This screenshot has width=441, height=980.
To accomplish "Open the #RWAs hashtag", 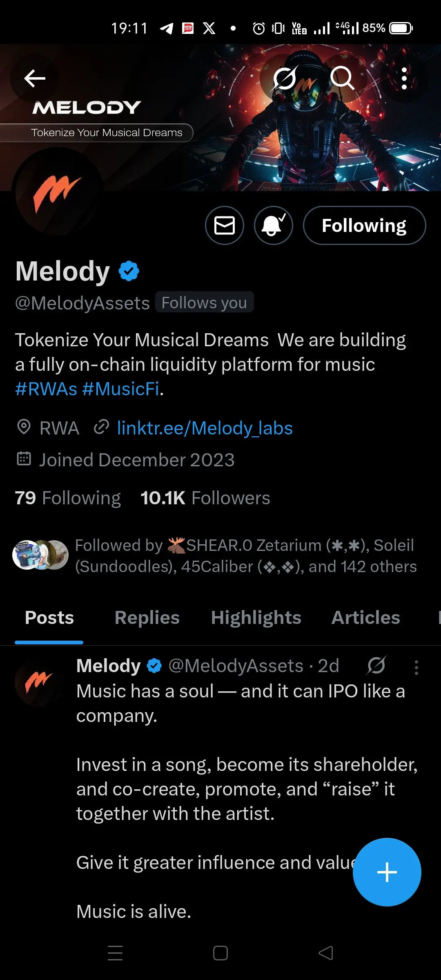I will (46, 389).
